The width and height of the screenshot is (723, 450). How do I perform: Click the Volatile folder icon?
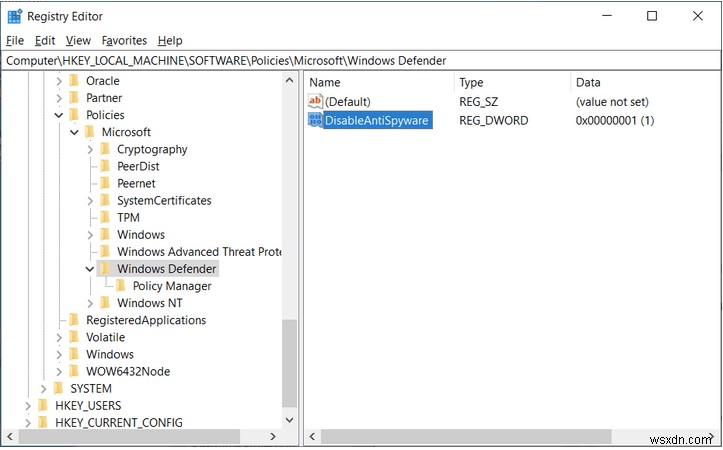74,337
